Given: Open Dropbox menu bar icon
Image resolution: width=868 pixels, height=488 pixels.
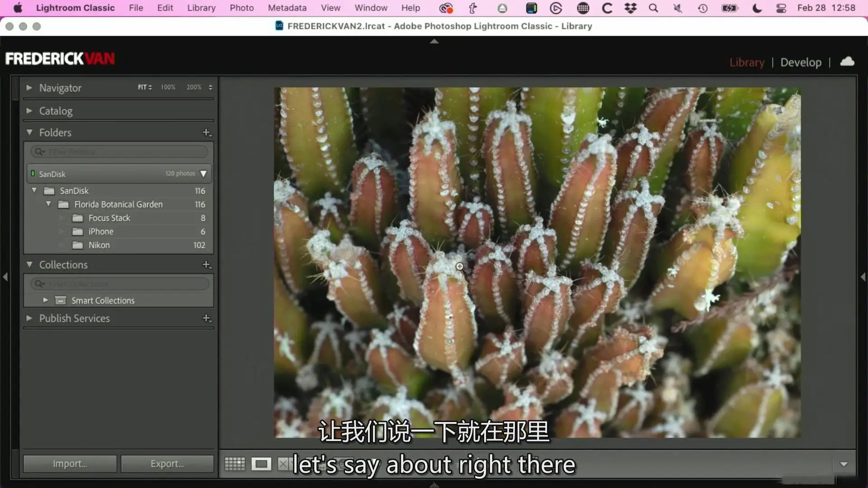Looking at the screenshot, I should coord(630,8).
